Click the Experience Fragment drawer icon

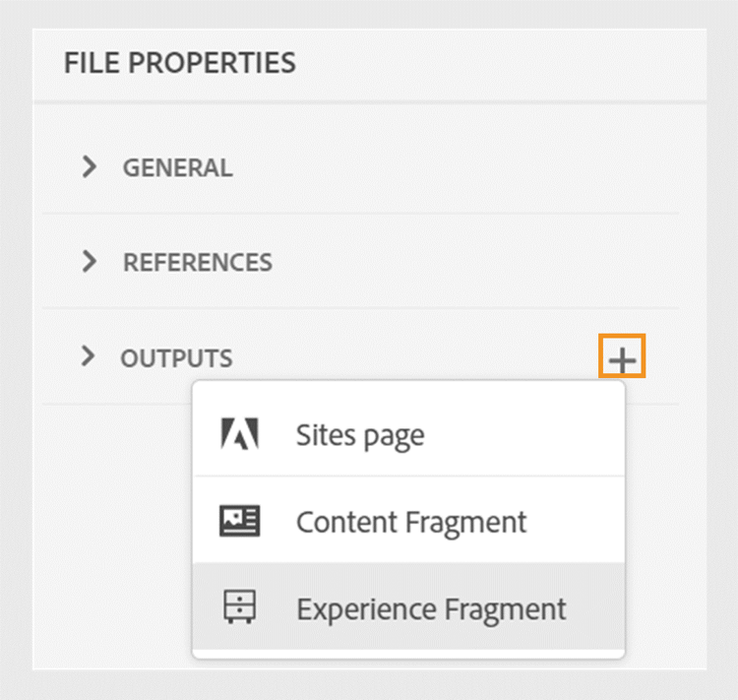[x=240, y=607]
